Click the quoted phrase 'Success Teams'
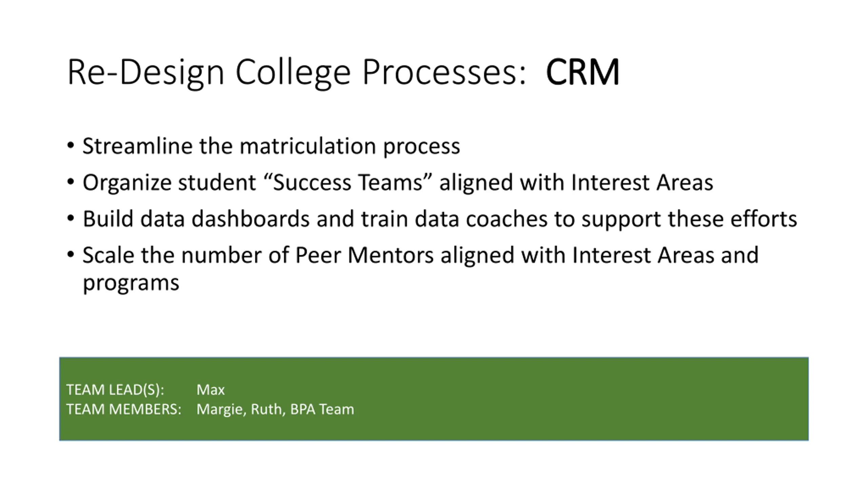This screenshot has height=488, width=868. coord(348,182)
